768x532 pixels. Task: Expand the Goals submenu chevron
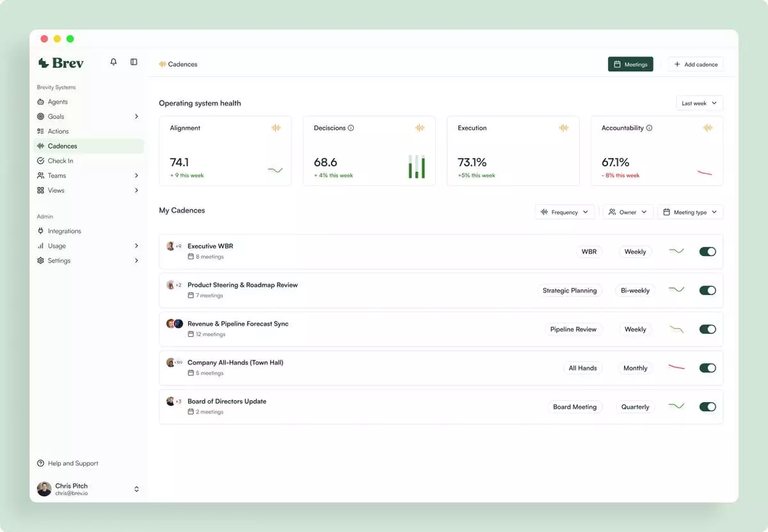click(x=136, y=117)
